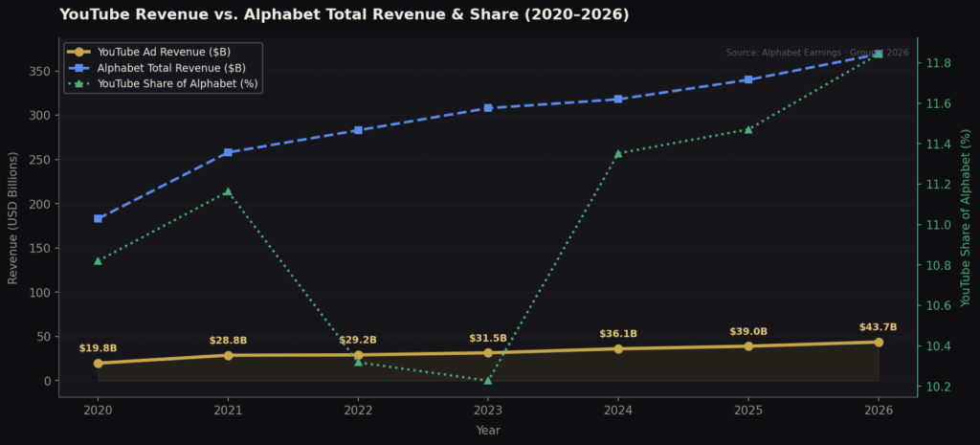Click the 0 tick on revenue axis
Screen dimensions: 980x445
[49, 381]
